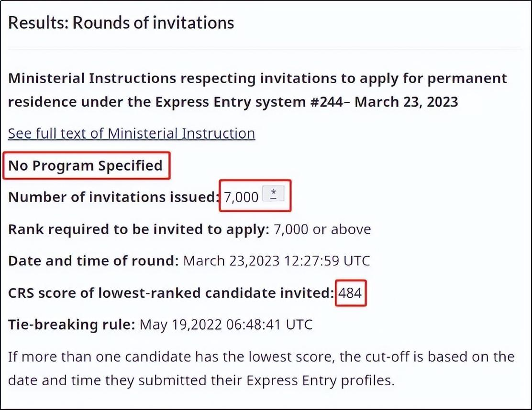This screenshot has width=532, height=410.
Task: Click the Results: Rounds of invitations heading
Action: tap(122, 22)
